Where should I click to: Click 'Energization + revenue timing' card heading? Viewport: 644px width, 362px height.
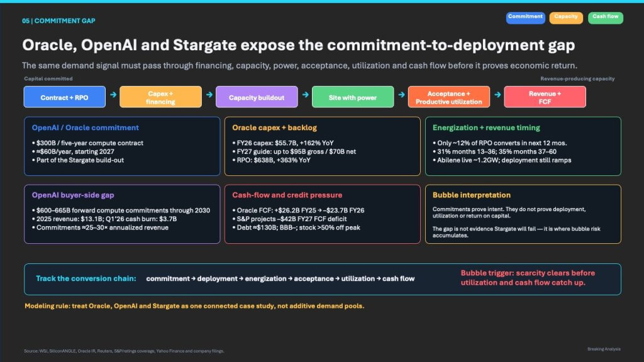click(x=486, y=128)
